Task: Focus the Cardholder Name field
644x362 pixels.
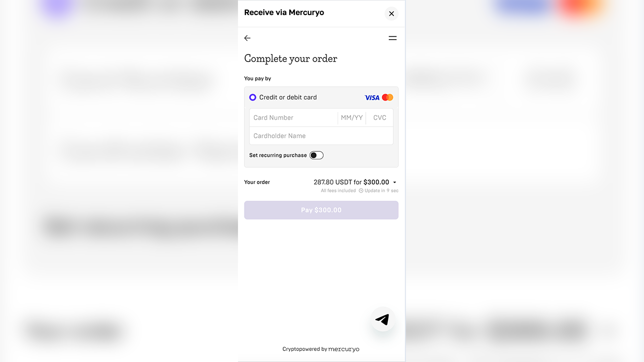Action: click(x=321, y=136)
